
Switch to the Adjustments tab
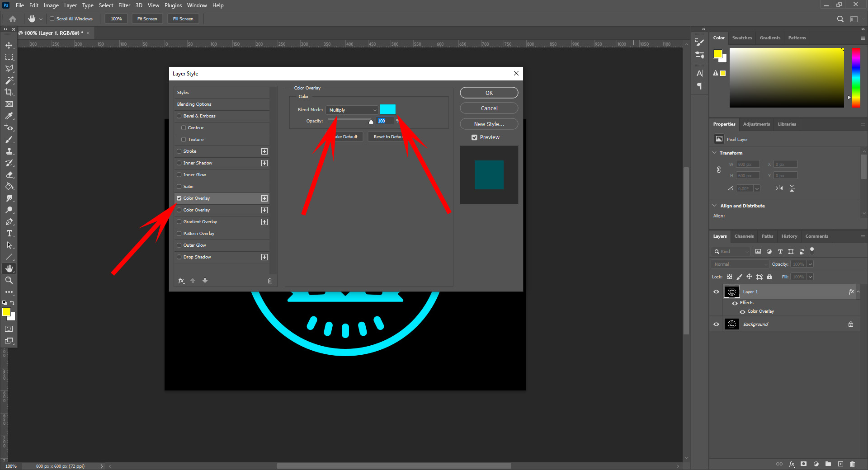756,124
